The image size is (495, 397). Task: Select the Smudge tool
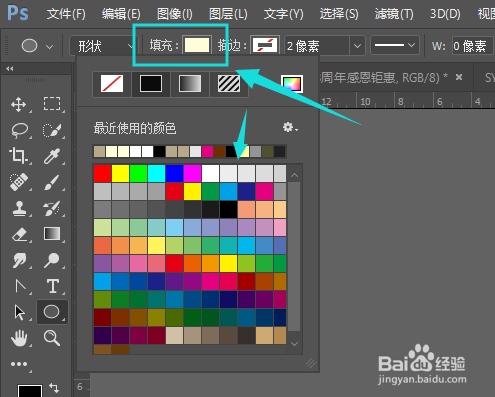[x=20, y=260]
